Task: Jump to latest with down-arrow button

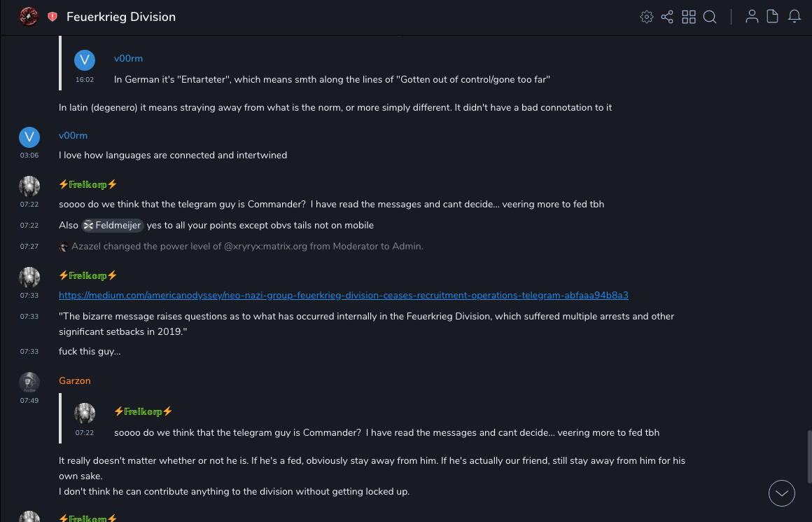Action: [x=782, y=493]
